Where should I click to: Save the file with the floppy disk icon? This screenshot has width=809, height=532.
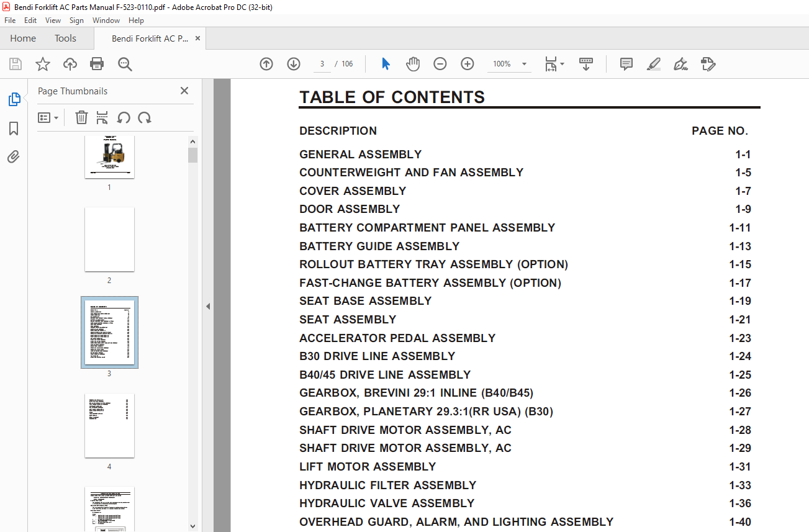pos(16,64)
